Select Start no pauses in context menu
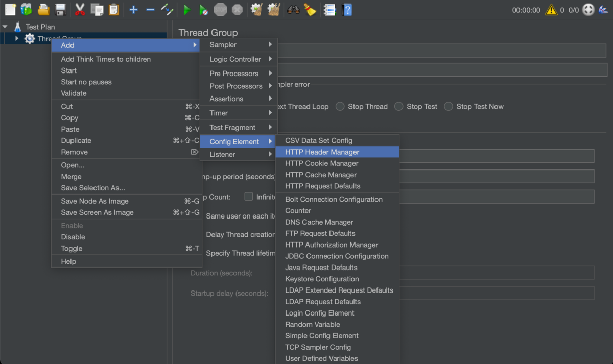613x364 pixels. coord(126,82)
